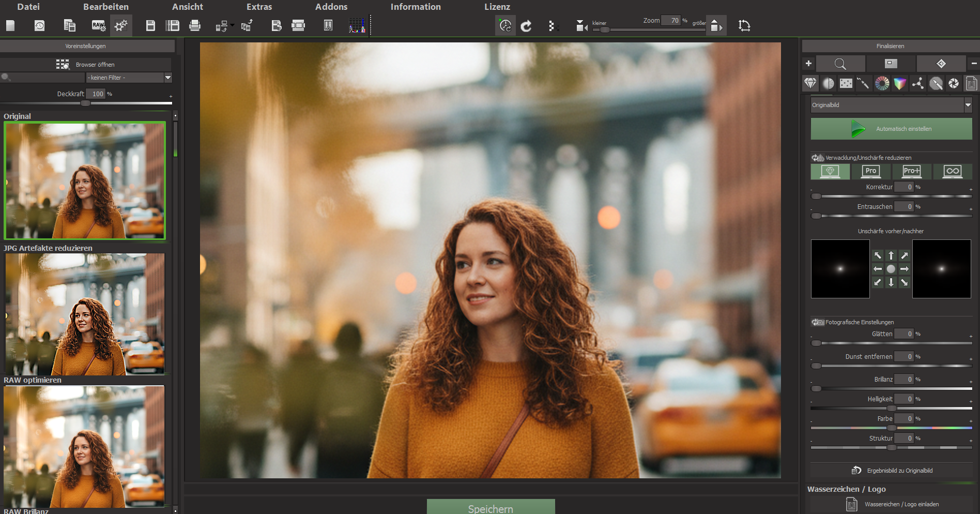
Task: Toggle the Fotografische Einstellungen section icon
Action: coord(818,322)
